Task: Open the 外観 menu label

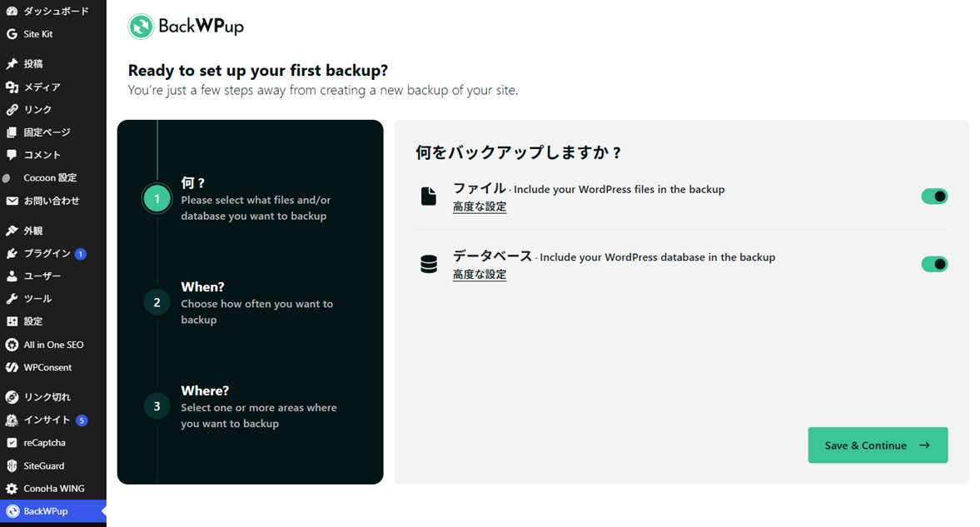Action: click(x=33, y=231)
